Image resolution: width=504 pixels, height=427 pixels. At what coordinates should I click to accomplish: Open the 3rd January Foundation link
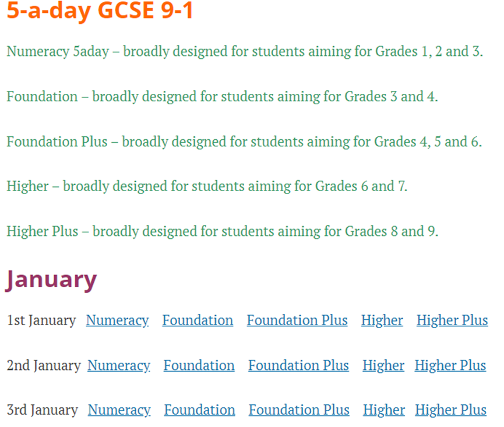200,410
